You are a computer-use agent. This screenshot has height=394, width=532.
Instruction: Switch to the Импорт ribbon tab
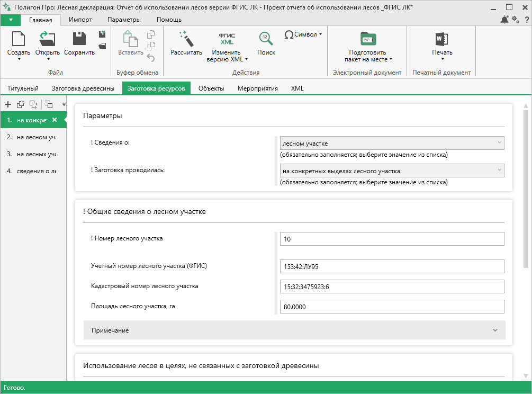click(x=80, y=20)
